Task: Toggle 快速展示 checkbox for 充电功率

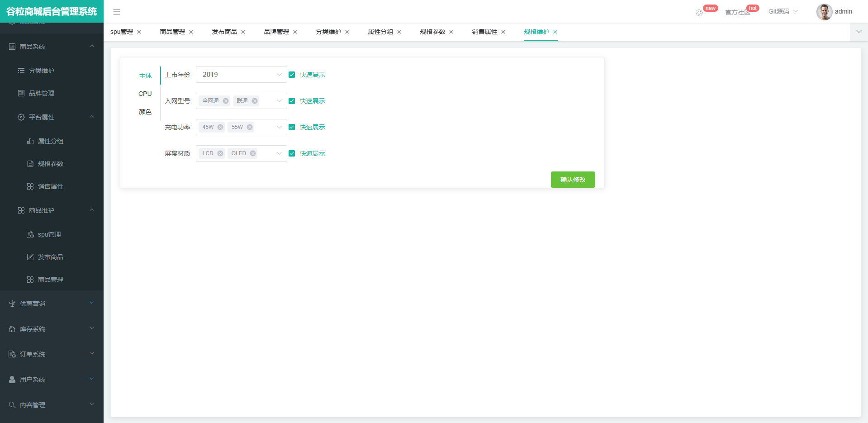Action: pyautogui.click(x=292, y=127)
